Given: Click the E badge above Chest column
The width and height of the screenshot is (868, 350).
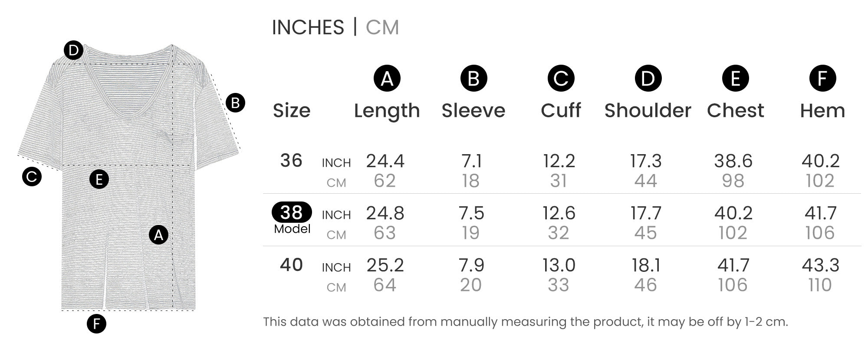Looking at the screenshot, I should coord(735,79).
